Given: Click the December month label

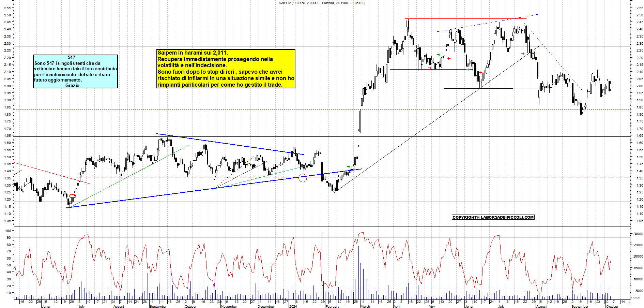Looking at the screenshot, I should (x=266, y=306).
